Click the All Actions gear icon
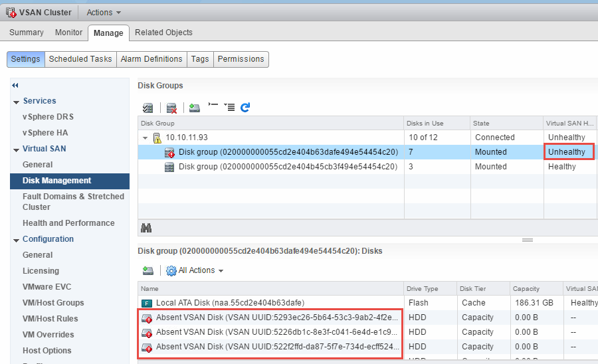This screenshot has width=598, height=364. coord(171,270)
